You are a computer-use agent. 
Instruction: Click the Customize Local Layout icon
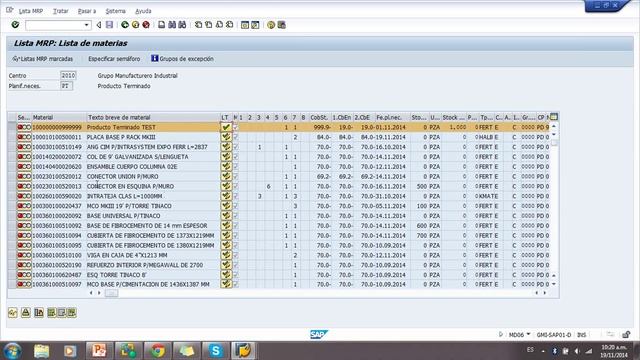pyautogui.click(x=282, y=25)
